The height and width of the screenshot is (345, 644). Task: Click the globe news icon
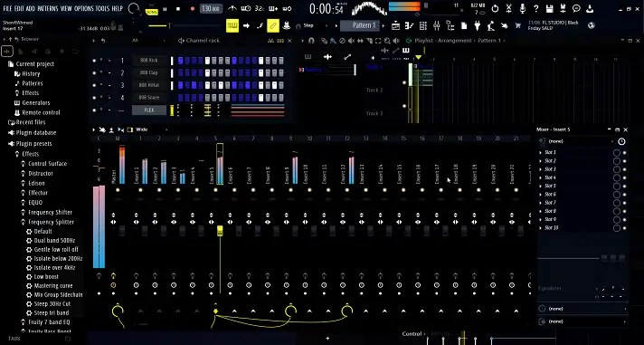[592, 25]
